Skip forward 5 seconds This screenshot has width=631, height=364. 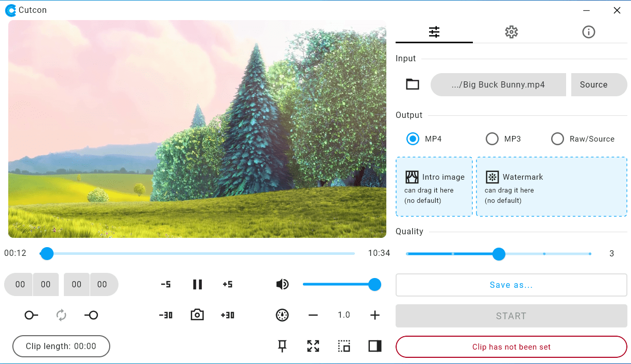click(228, 284)
